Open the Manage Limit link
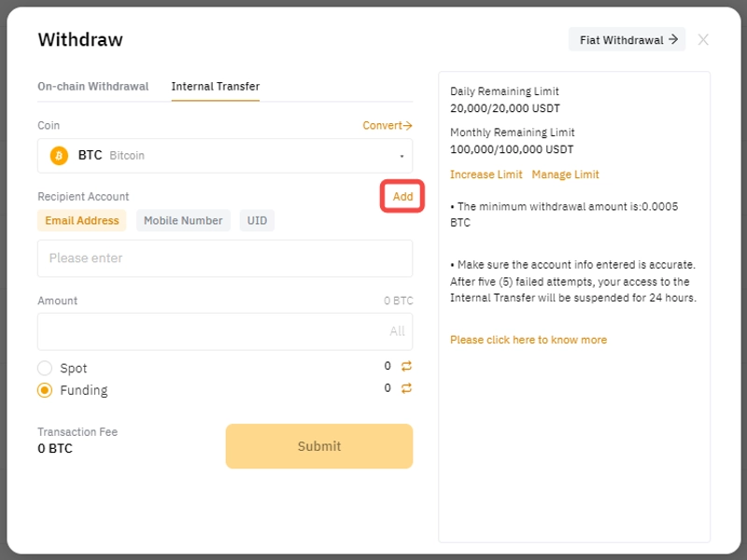747x560 pixels. coord(565,175)
